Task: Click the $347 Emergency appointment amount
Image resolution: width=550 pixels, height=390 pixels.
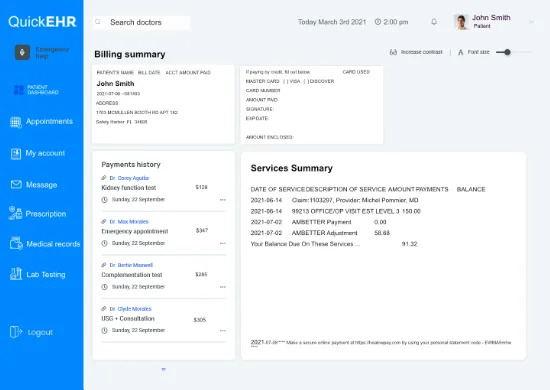Action: 202,230
